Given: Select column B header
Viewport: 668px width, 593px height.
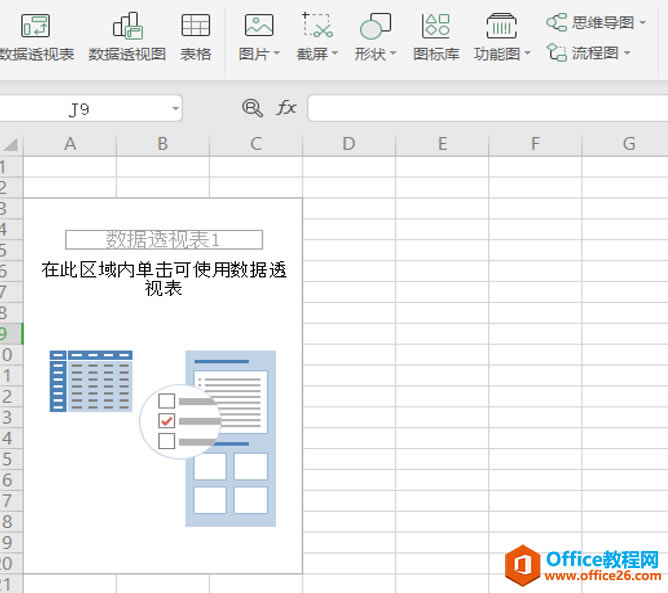Looking at the screenshot, I should tap(163, 144).
